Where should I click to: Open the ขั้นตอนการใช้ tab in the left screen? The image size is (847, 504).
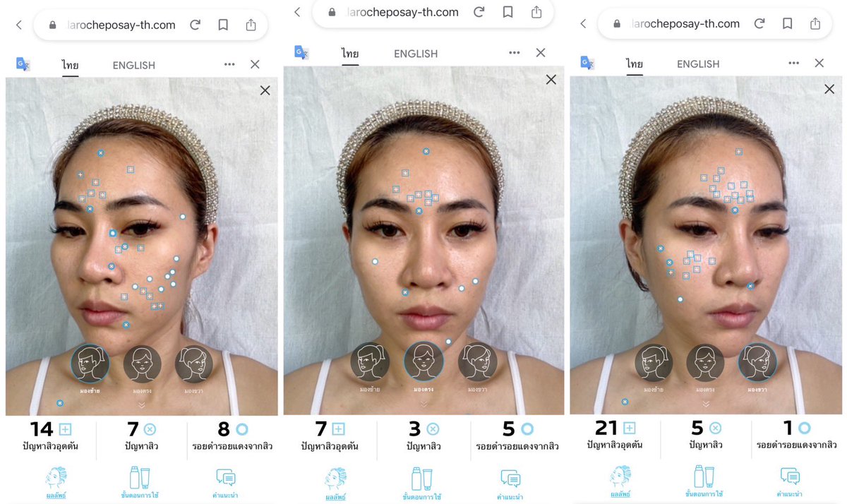(139, 482)
